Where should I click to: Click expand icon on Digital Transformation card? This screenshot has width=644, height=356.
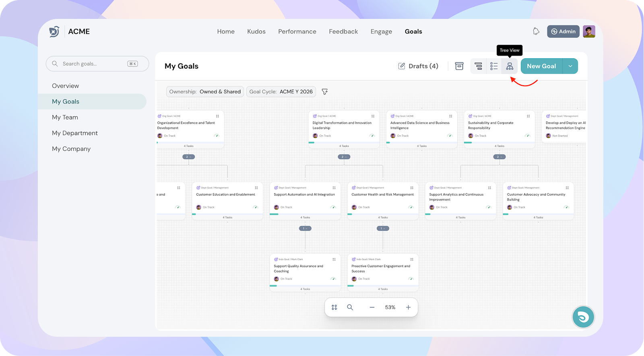(x=373, y=116)
